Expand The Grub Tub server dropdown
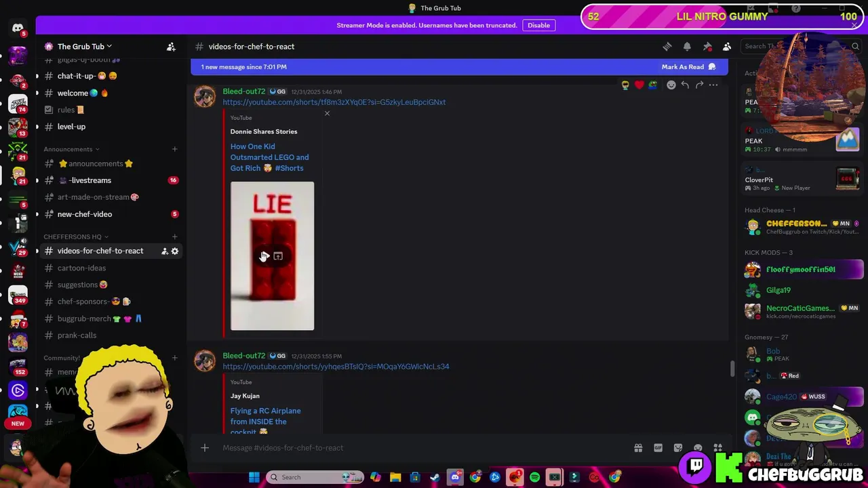Viewport: 868px width, 488px height. pyautogui.click(x=85, y=46)
